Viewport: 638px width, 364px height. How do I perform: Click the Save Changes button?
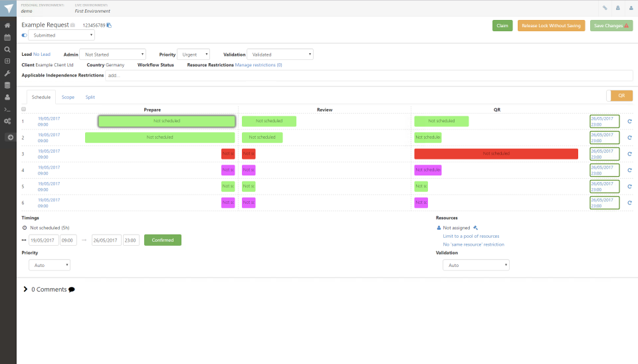pos(611,26)
